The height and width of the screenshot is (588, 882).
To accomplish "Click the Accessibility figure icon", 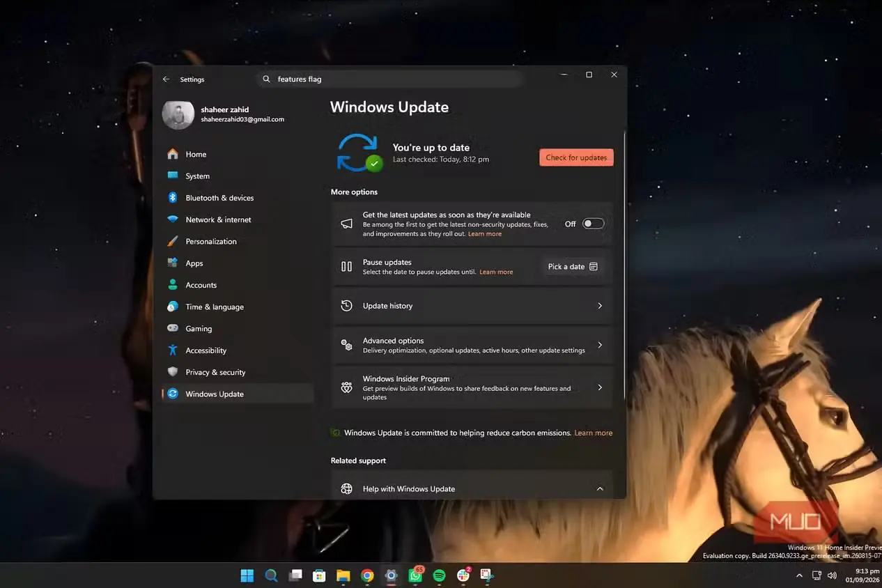I will 173,350.
